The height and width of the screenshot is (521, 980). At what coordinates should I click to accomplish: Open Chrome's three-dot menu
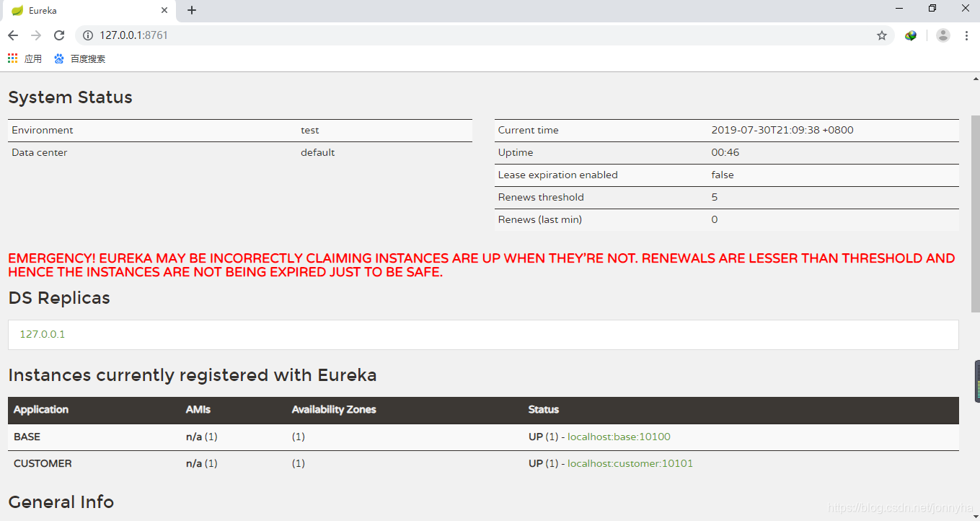pos(966,35)
